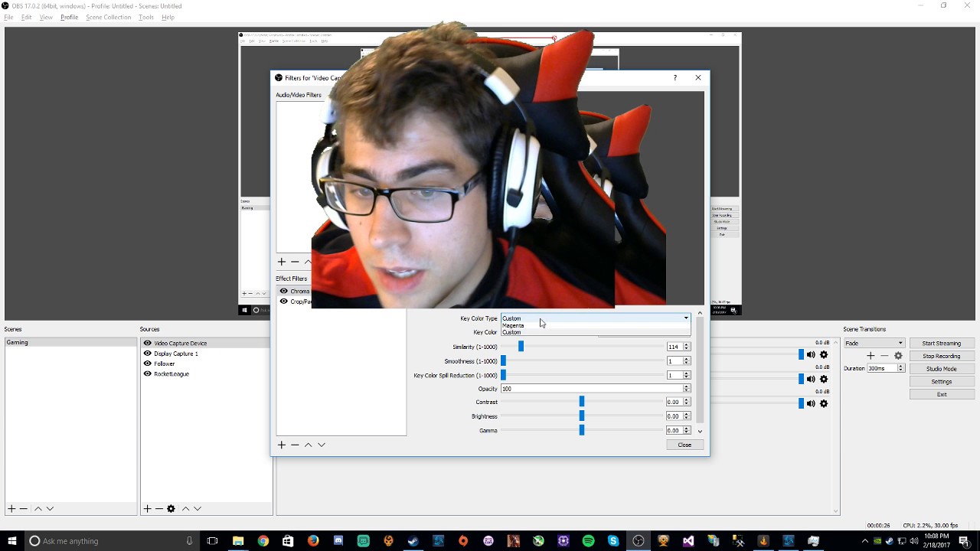Open transition properties with the gear icon

point(898,356)
